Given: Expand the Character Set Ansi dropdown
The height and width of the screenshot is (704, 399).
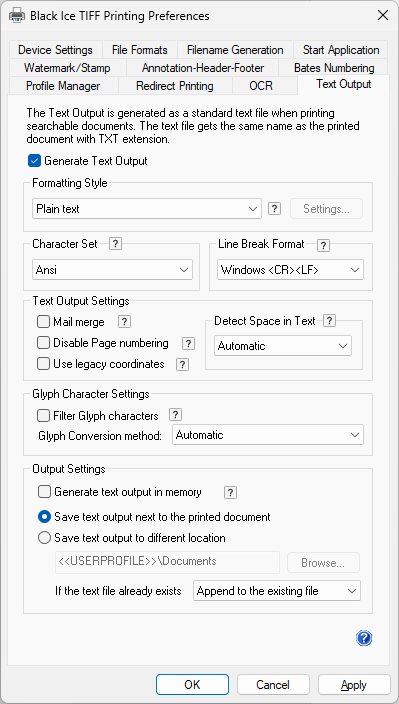Looking at the screenshot, I should [x=112, y=270].
